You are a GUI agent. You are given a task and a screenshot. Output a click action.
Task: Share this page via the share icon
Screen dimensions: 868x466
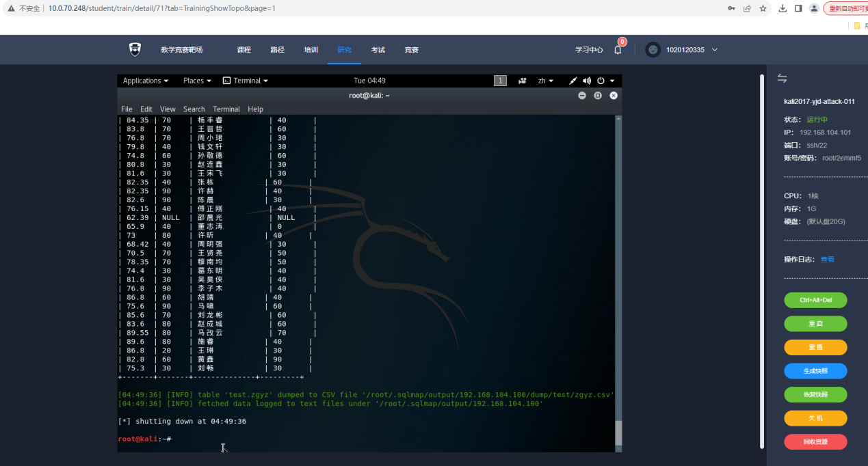click(x=748, y=8)
